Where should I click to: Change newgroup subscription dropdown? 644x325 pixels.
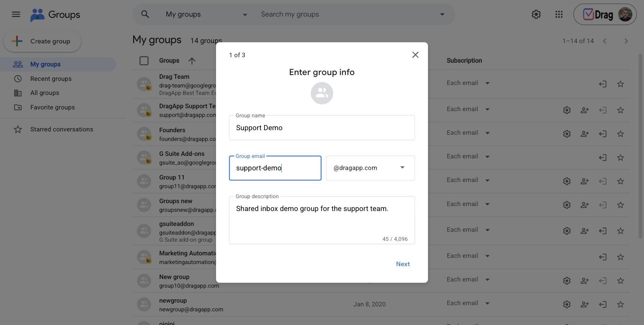(469, 303)
